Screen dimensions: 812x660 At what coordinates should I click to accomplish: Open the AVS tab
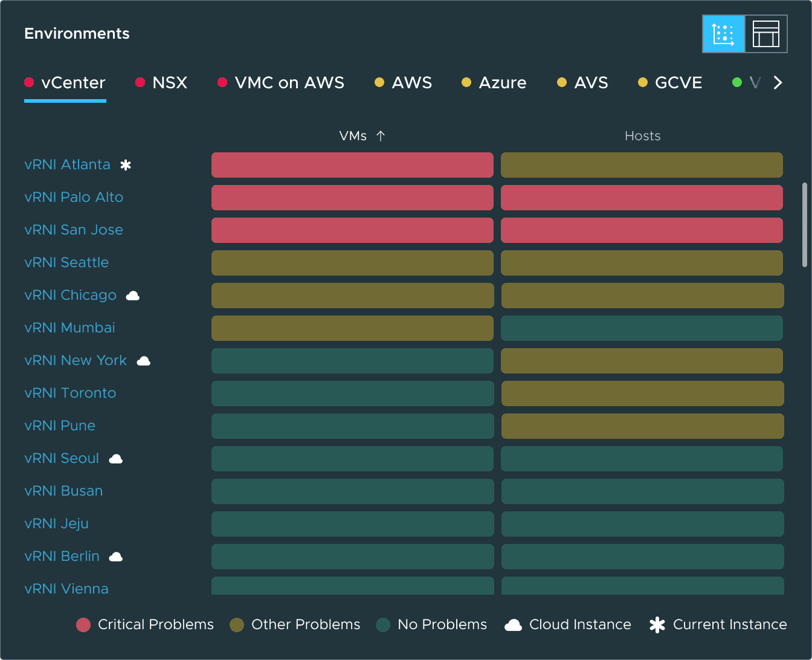pyautogui.click(x=582, y=83)
